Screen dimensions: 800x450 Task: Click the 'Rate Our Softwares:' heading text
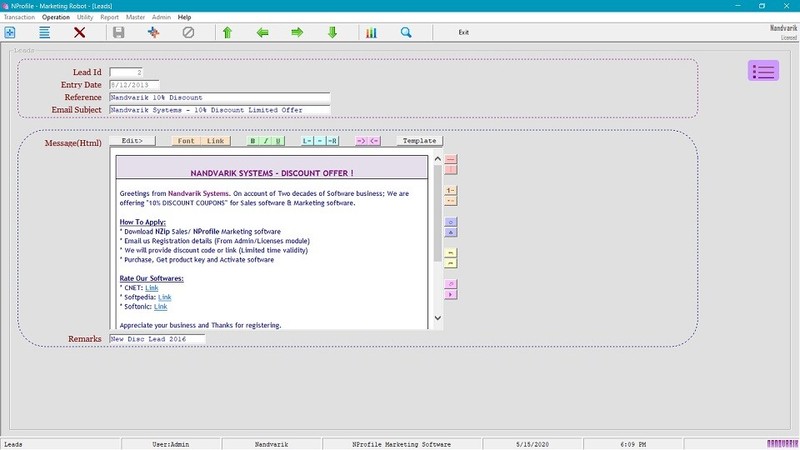click(x=152, y=279)
